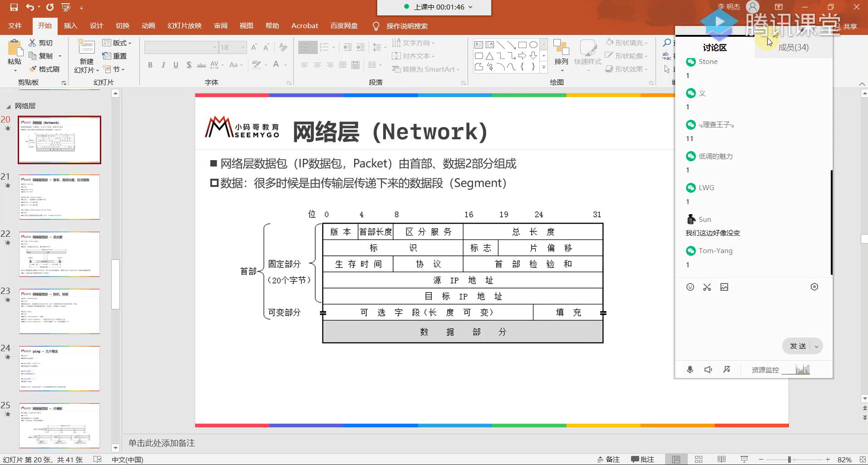
Task: Open the Slide Show (幻灯片放映) tab
Action: tap(184, 26)
